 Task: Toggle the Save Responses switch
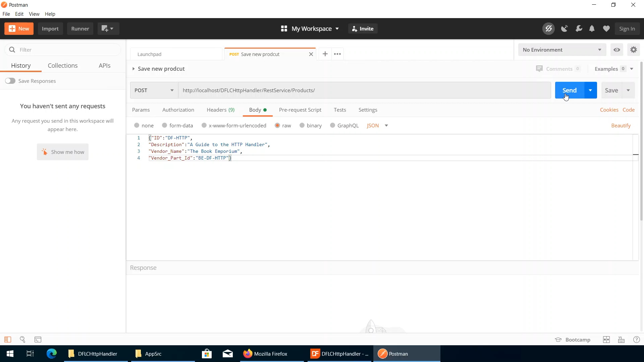pyautogui.click(x=10, y=81)
